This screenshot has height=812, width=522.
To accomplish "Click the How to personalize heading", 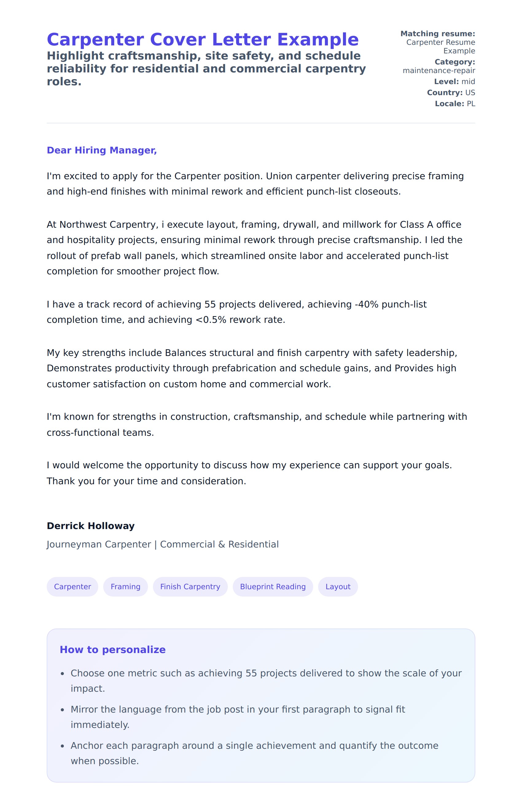I will pos(112,649).
